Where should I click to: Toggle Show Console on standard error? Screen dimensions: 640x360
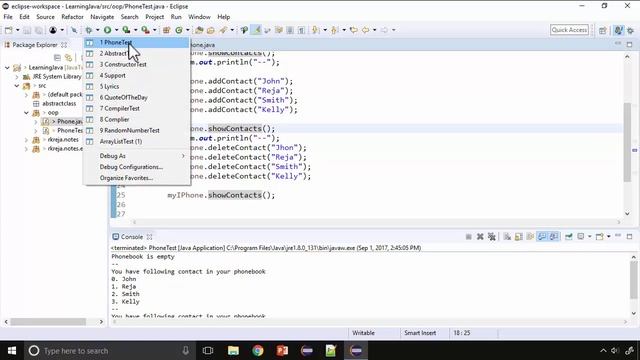click(554, 237)
